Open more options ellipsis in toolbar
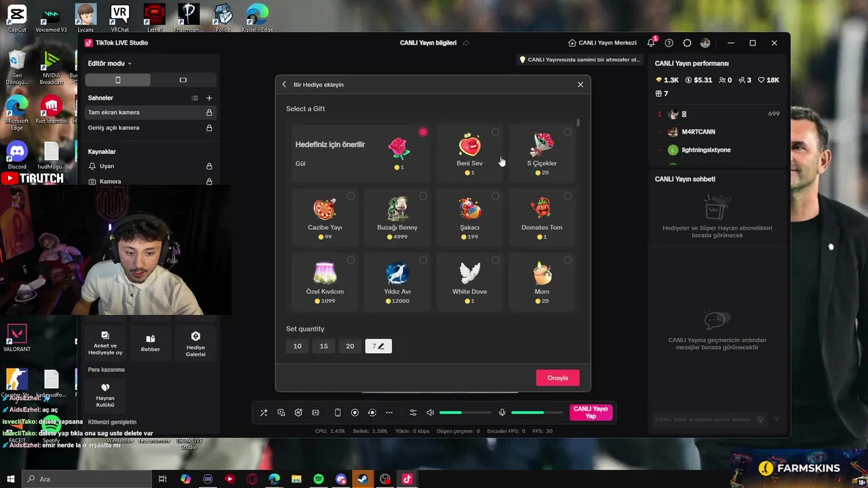Viewport: 868px width, 488px height. [x=389, y=413]
